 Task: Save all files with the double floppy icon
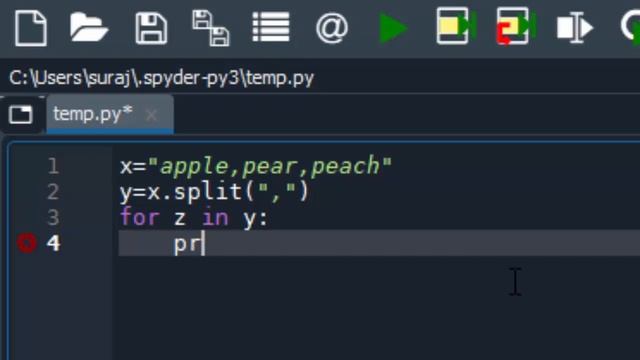(x=211, y=28)
